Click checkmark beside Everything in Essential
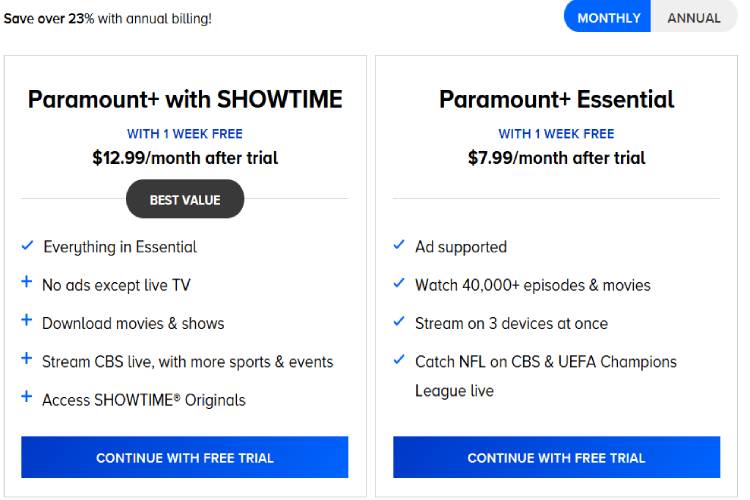The height and width of the screenshot is (500, 750). [27, 246]
